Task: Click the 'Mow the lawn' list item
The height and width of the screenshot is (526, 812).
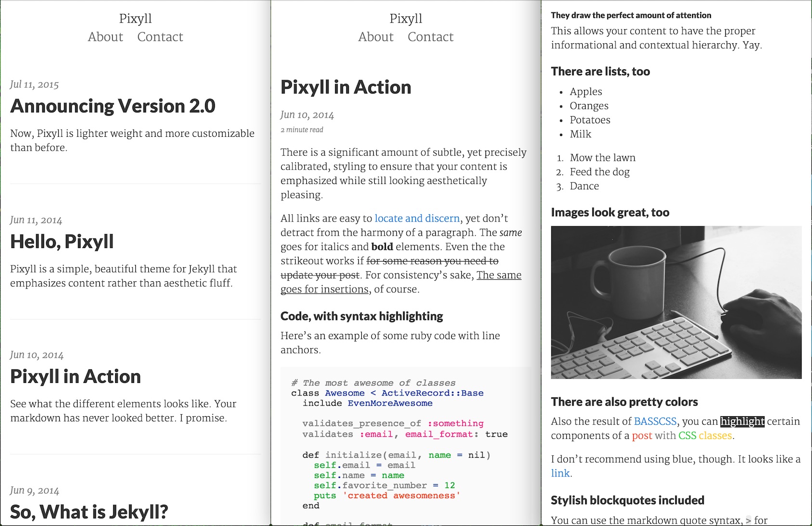Action: 602,158
